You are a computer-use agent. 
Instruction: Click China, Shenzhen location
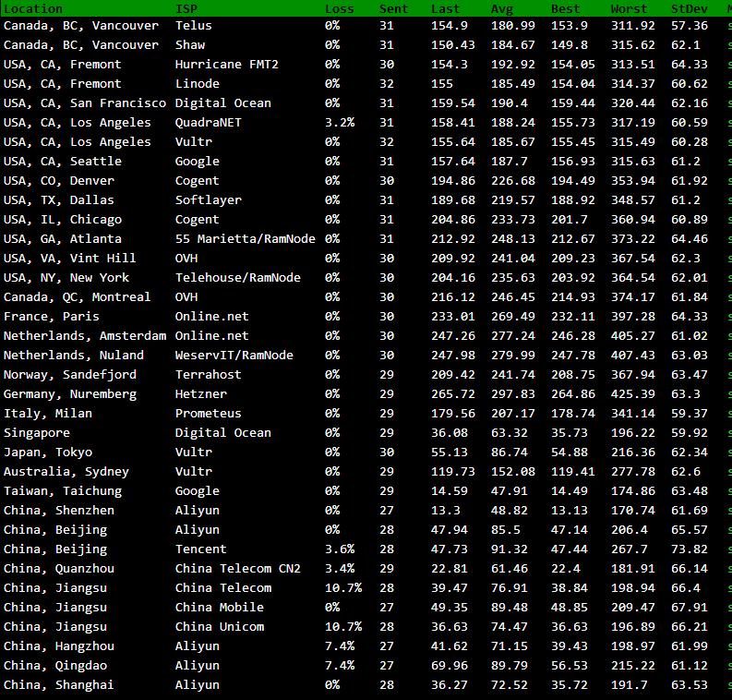(58, 511)
